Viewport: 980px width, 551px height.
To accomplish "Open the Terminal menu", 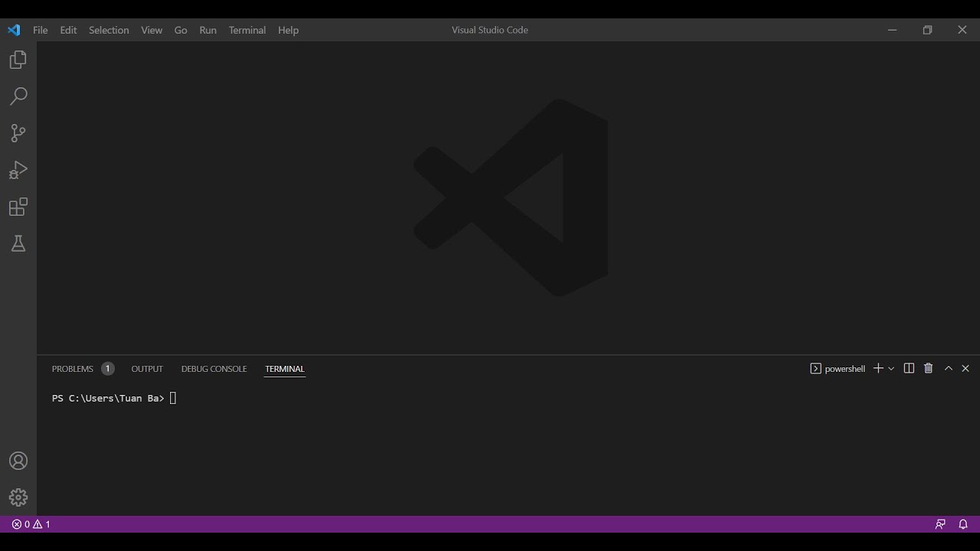I will (x=247, y=30).
